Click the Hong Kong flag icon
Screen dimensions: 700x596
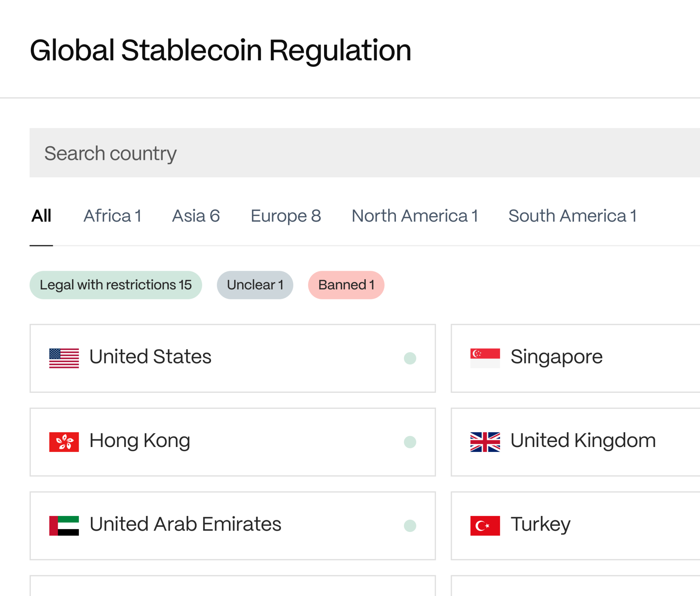(x=64, y=442)
